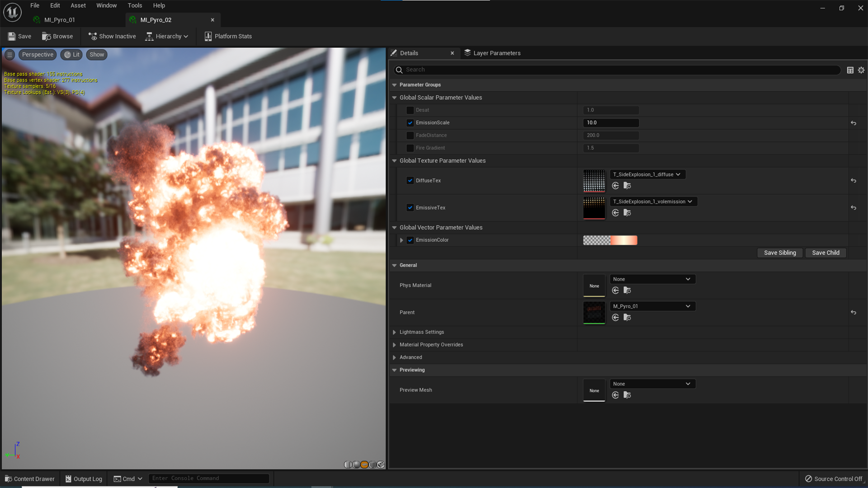
Task: Click the Save Child button
Action: coord(826,253)
